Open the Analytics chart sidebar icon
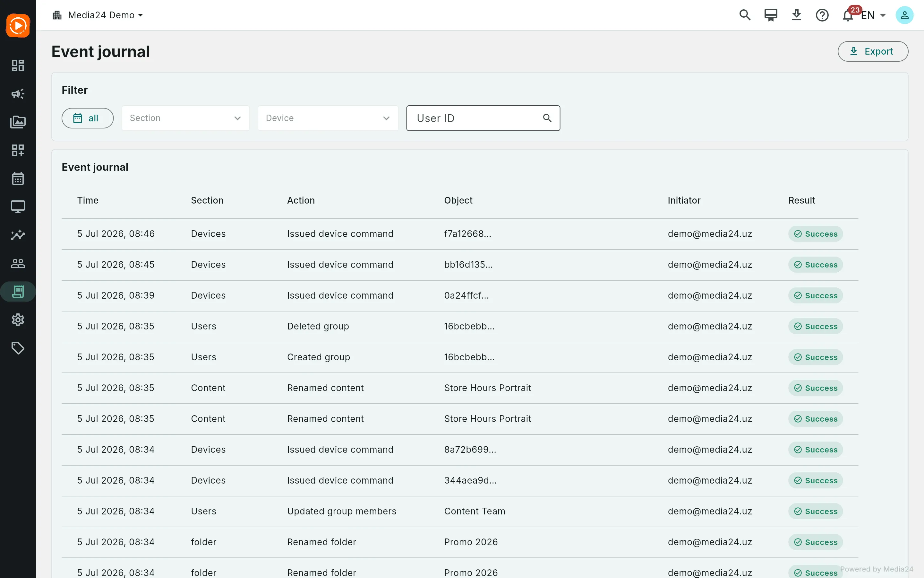This screenshot has width=924, height=578. point(18,235)
